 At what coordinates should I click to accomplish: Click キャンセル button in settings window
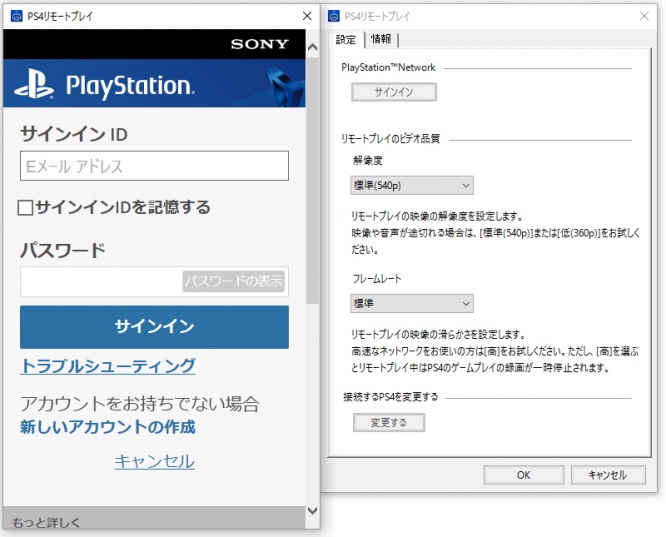608,475
